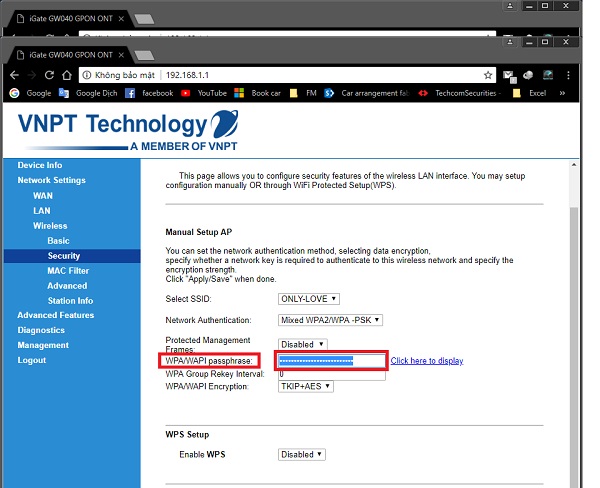Viewport: 600px width, 488px height.
Task: Open the Chrome three-dot menu
Action: 568,75
